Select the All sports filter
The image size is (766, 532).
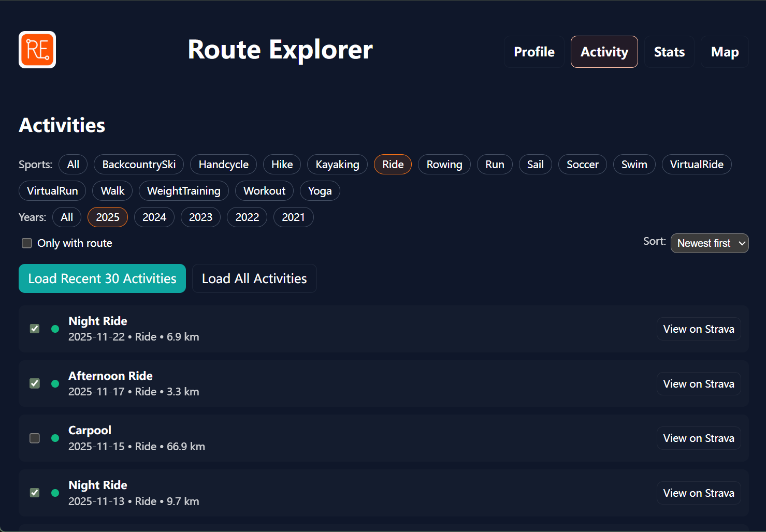[73, 165]
